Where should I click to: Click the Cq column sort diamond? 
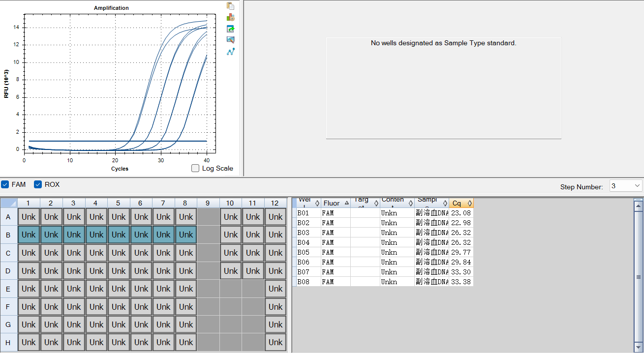pos(470,203)
